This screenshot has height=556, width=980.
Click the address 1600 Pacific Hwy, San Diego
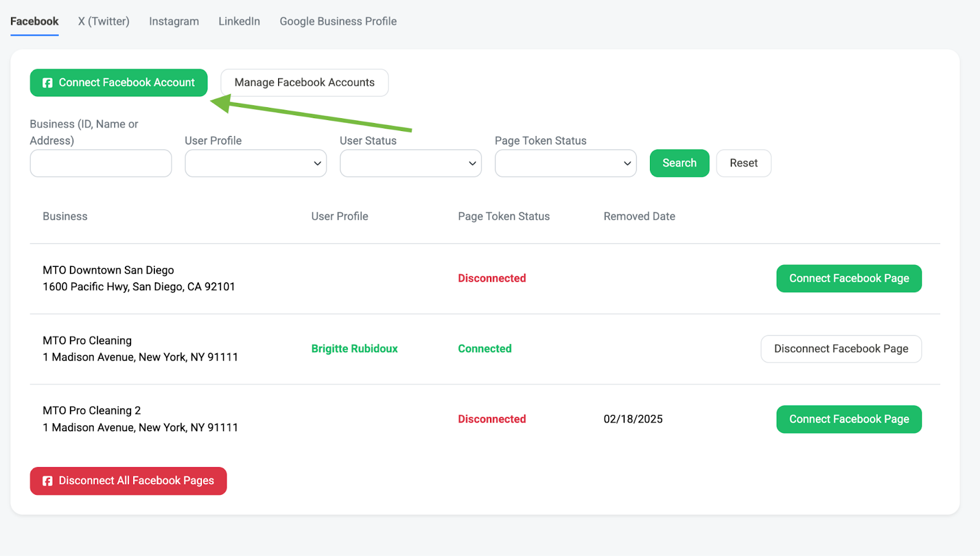click(x=139, y=287)
